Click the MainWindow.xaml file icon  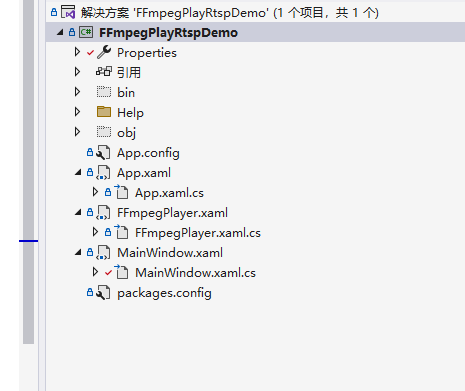click(x=103, y=253)
